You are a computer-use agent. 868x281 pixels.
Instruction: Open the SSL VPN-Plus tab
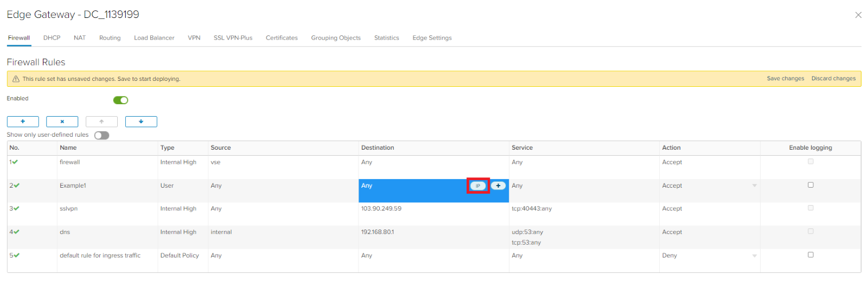(x=233, y=38)
